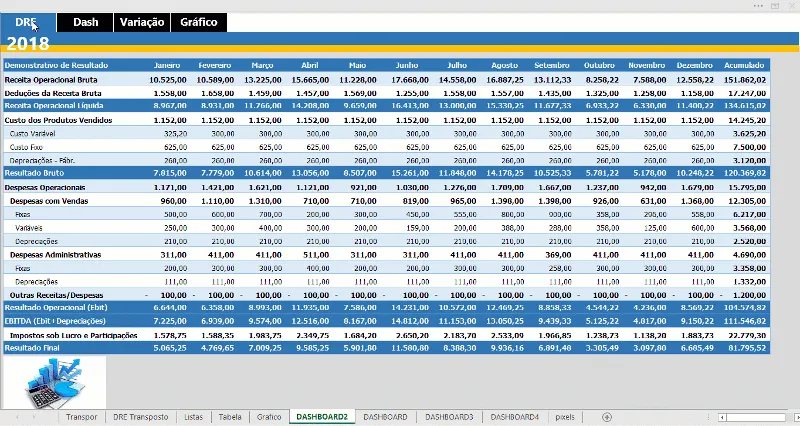Switch to DASHBOARD3 sheet tab
This screenshot has width=800, height=426.
click(449, 417)
